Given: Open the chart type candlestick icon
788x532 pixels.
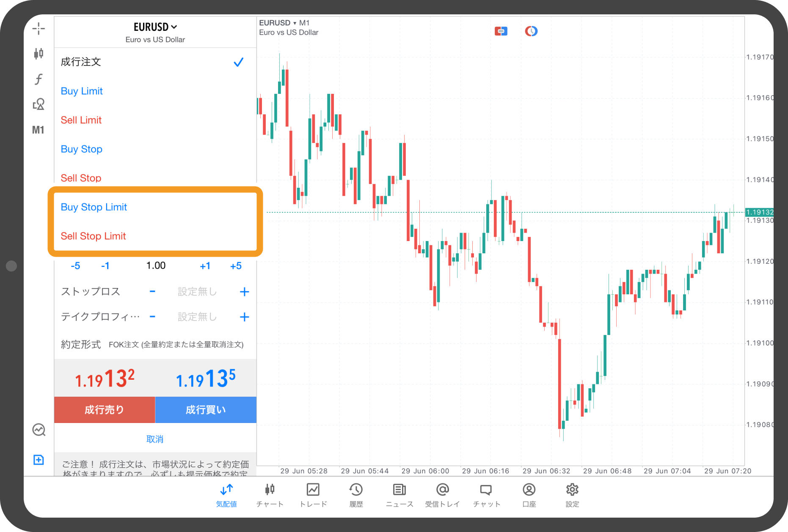Looking at the screenshot, I should 39,54.
